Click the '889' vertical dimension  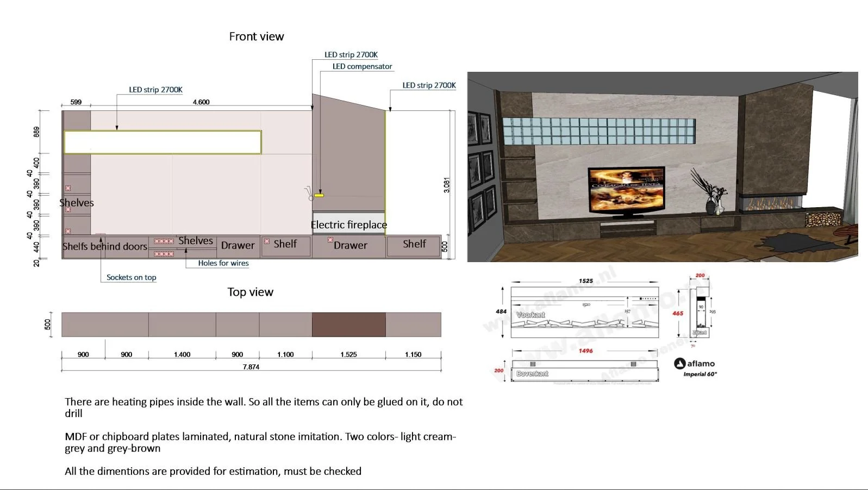tap(36, 132)
